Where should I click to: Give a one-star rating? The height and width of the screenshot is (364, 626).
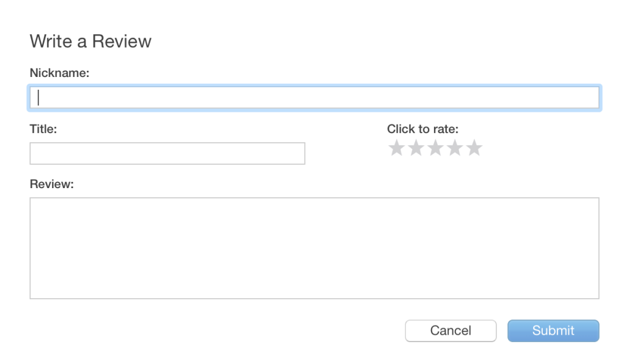[x=397, y=148]
